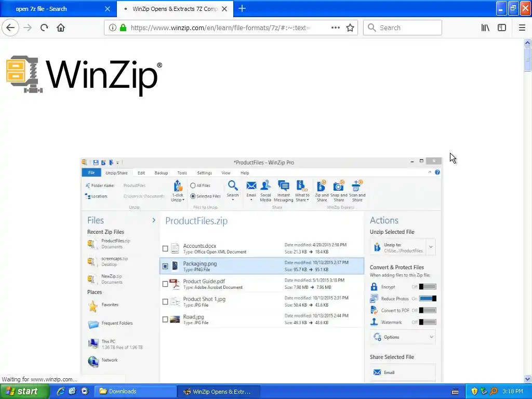Click into the browser Search box
Viewport: 532px width, 399px height.
point(403,28)
